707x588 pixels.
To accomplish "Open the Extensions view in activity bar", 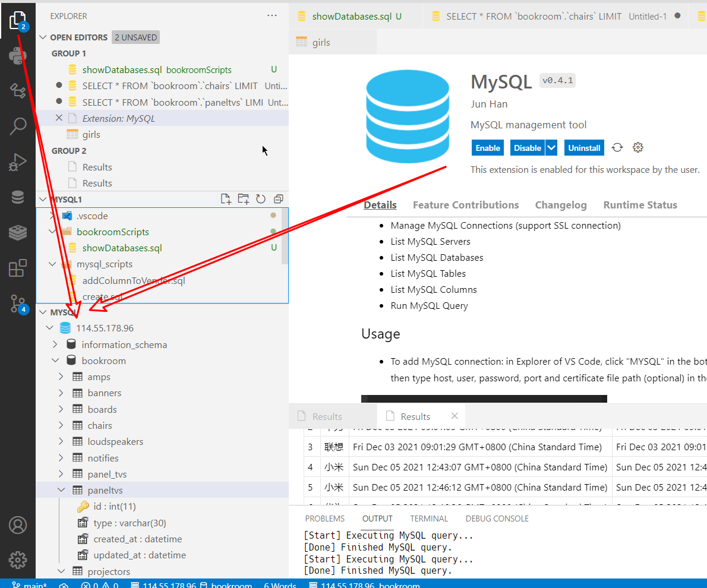I will click(18, 268).
